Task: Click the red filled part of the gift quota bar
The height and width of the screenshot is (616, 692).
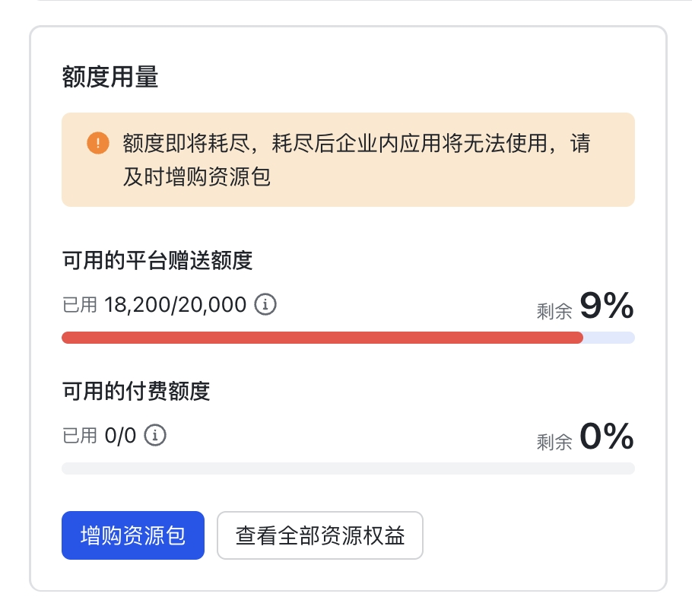Action: tap(322, 338)
